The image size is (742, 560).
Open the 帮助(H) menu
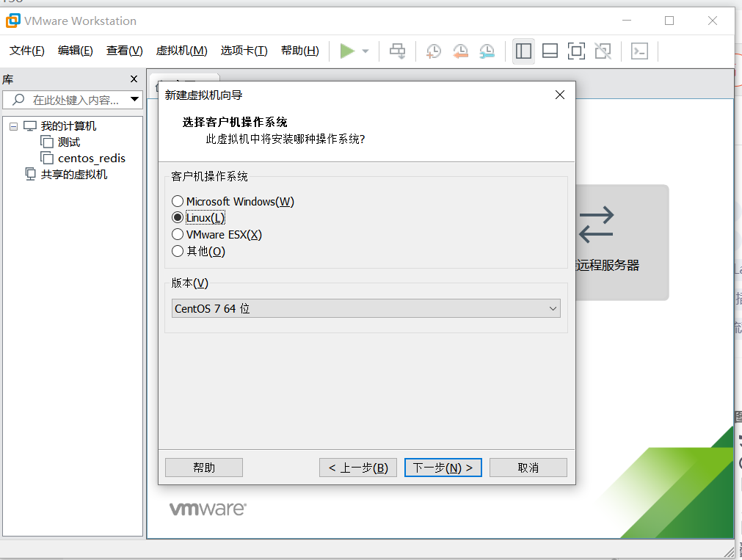point(300,51)
